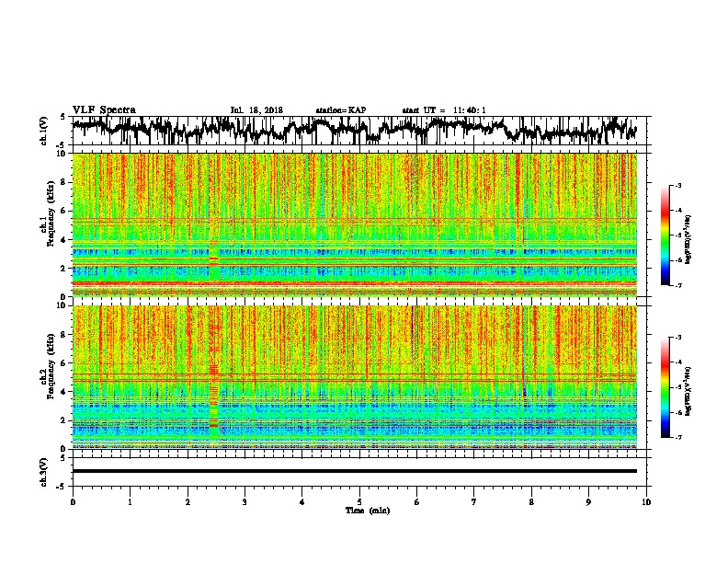
Task: Click the ch.2 spectrogram panel
Action: coord(354,377)
